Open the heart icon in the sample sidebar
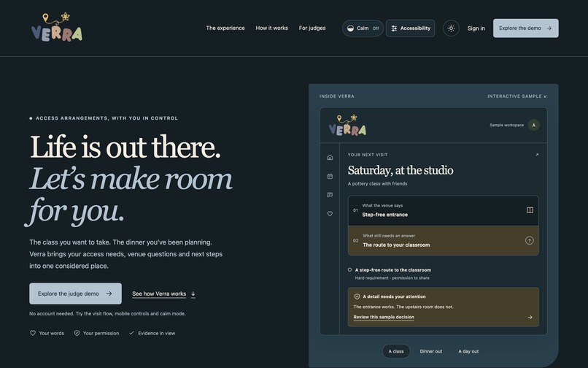588x368 pixels. (x=330, y=214)
